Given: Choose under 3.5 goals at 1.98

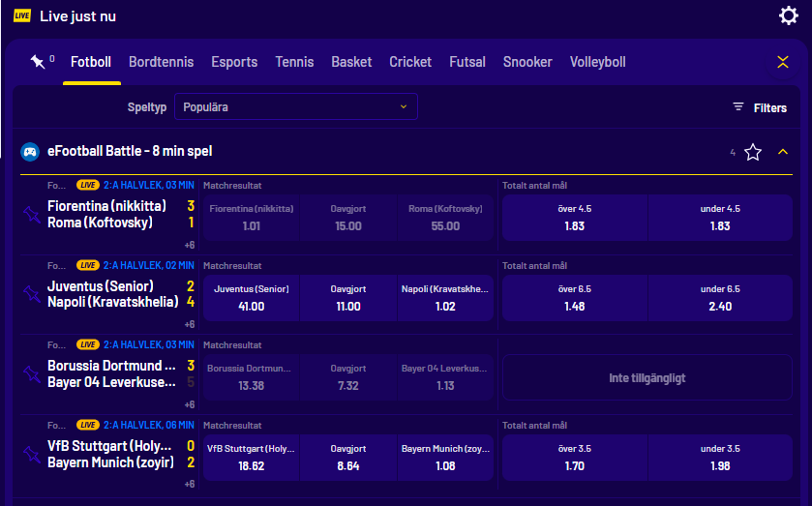Looking at the screenshot, I should tap(719, 459).
